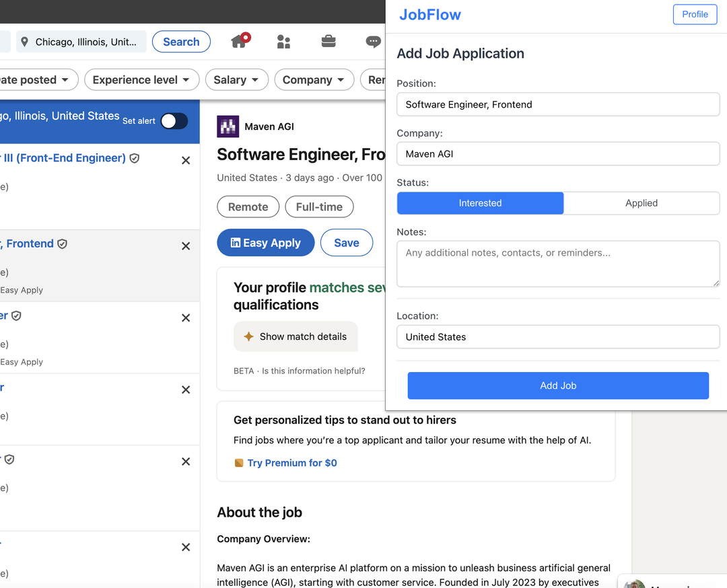This screenshot has width=727, height=588.
Task: Click inside the Notes text area
Action: [557, 263]
